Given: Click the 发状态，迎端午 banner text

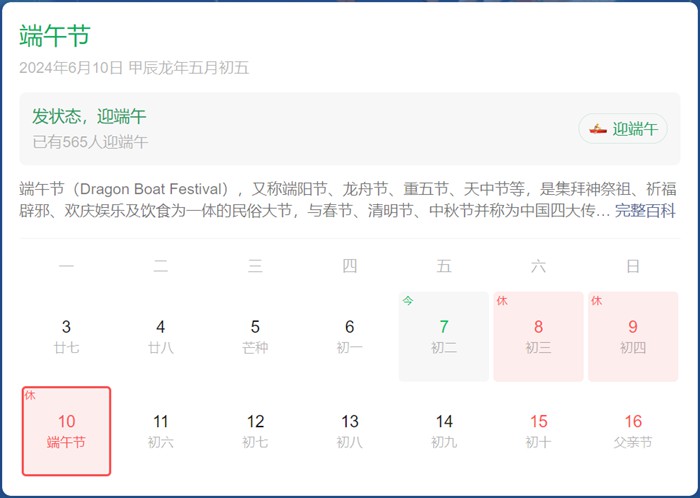Looking at the screenshot, I should [89, 116].
